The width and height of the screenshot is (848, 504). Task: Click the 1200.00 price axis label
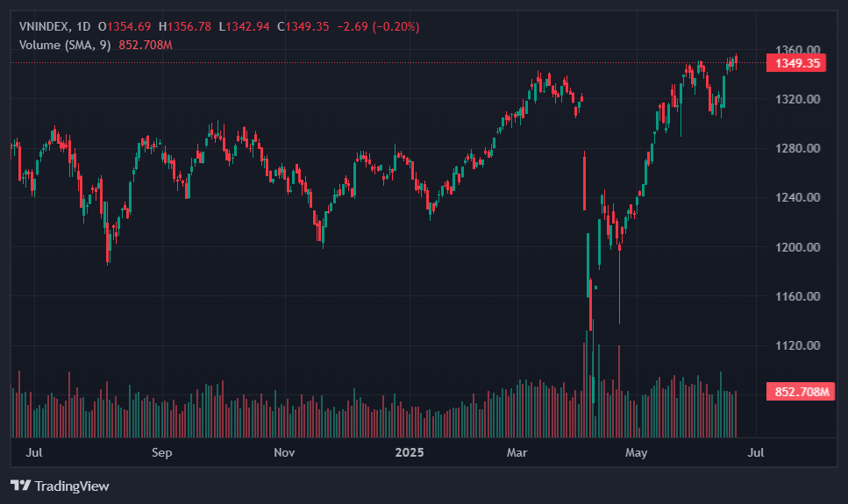pos(798,247)
